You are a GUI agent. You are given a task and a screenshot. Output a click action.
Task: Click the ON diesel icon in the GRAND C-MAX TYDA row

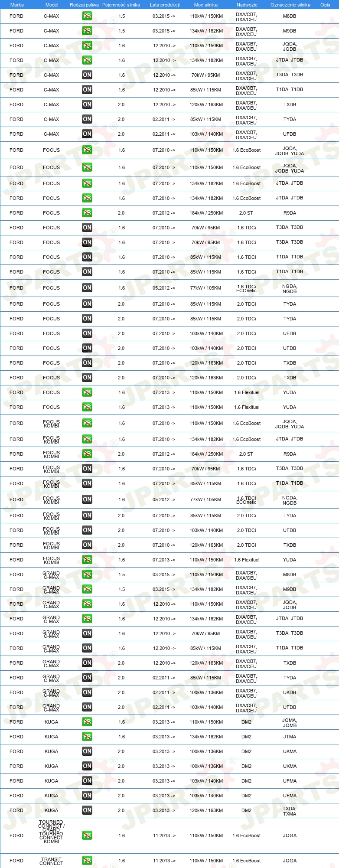tap(87, 678)
